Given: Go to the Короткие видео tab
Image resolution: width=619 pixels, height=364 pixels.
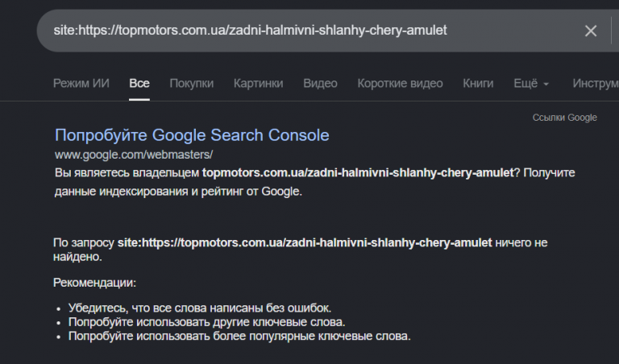Looking at the screenshot, I should click(x=400, y=83).
